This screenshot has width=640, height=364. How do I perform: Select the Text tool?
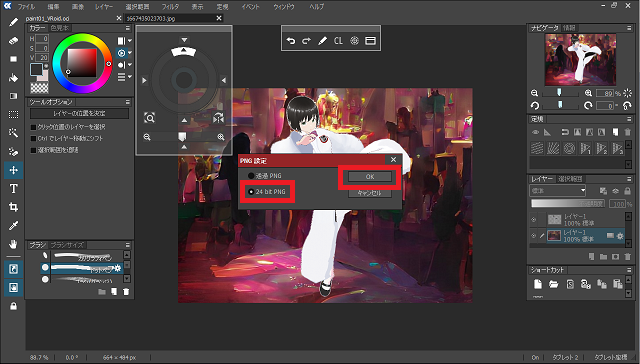13,189
